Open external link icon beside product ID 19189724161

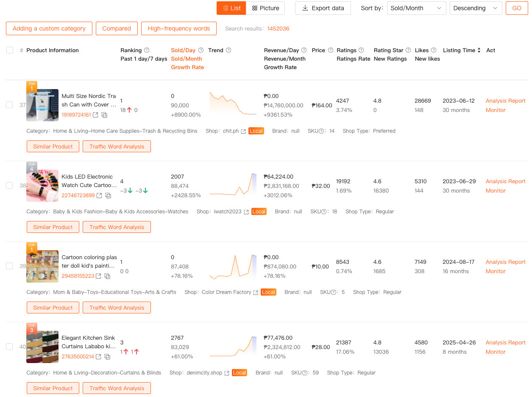click(95, 115)
